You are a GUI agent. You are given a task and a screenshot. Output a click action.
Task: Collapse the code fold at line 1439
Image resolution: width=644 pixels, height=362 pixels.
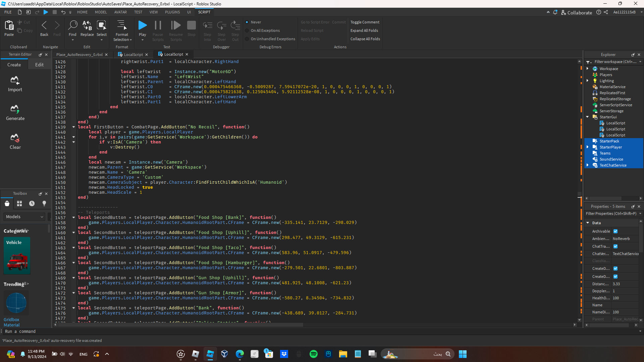click(x=73, y=127)
